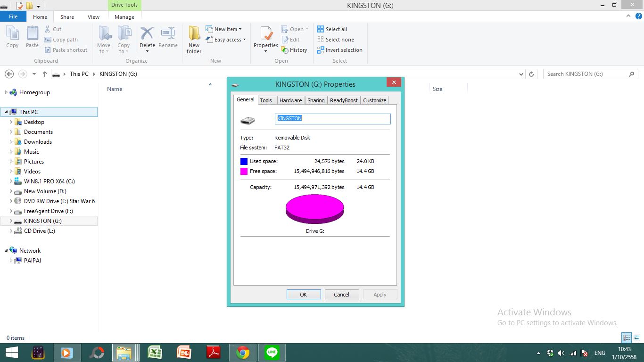
Task: Click the Refresh button near address bar
Action: [x=531, y=74]
